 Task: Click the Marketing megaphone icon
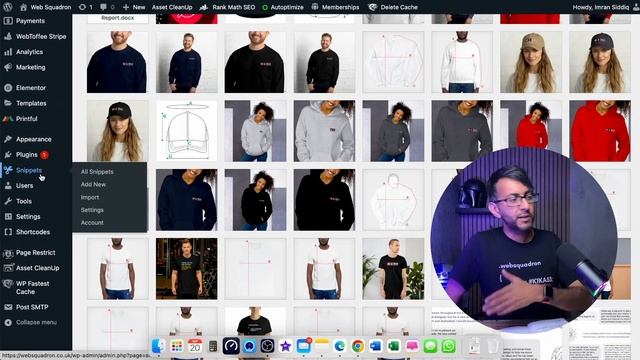click(8, 67)
